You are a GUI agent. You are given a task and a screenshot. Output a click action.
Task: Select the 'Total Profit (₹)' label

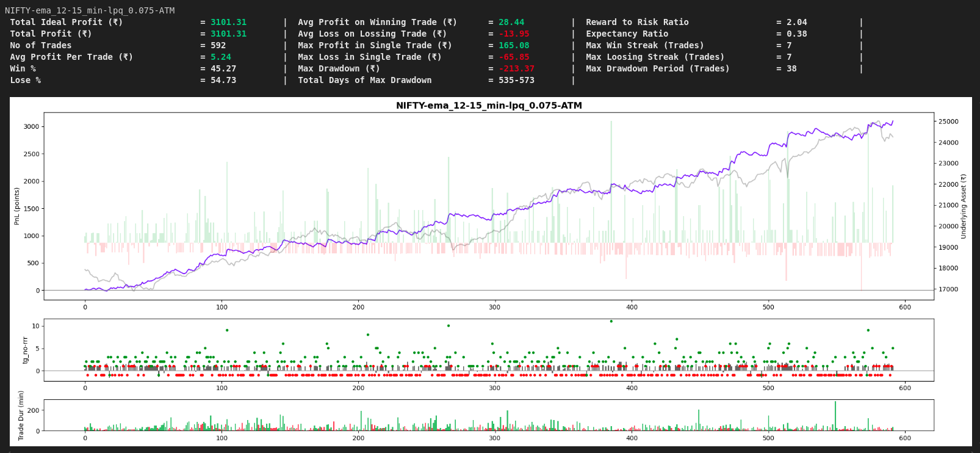click(51, 34)
